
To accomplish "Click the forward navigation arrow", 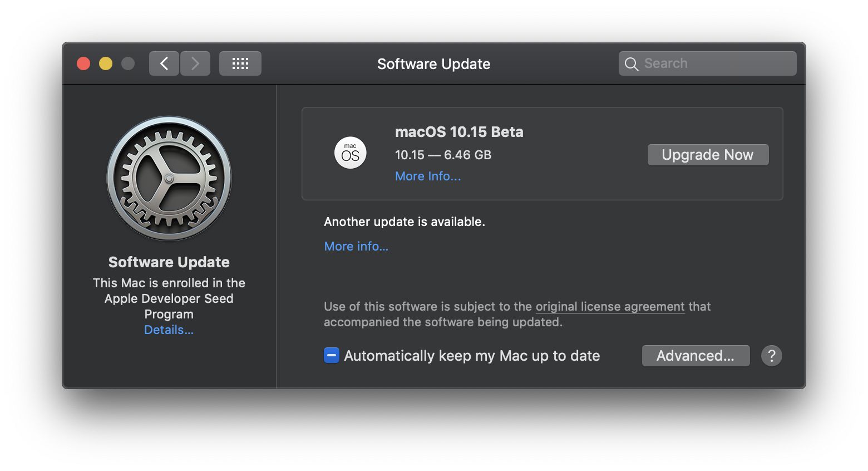I will (195, 63).
